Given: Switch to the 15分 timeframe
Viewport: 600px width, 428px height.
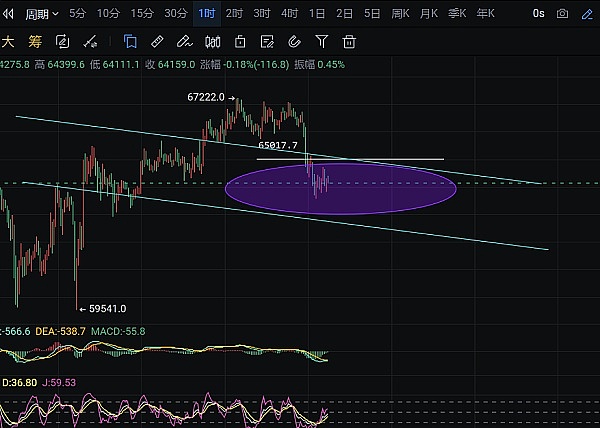Looking at the screenshot, I should click(x=142, y=14).
